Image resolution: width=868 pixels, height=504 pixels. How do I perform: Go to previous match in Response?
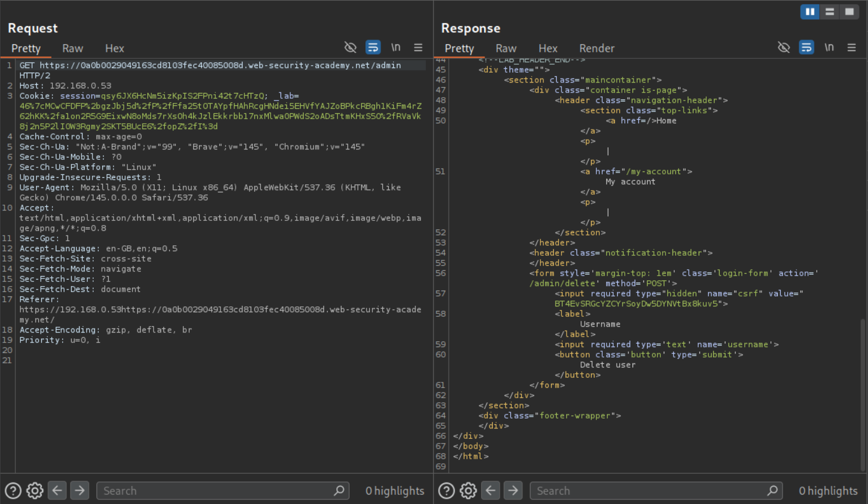[490, 491]
